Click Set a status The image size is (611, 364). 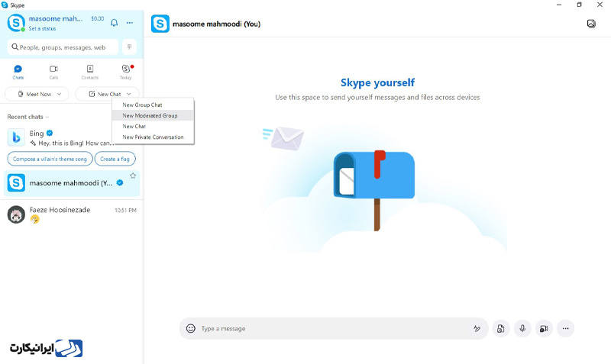(42, 28)
